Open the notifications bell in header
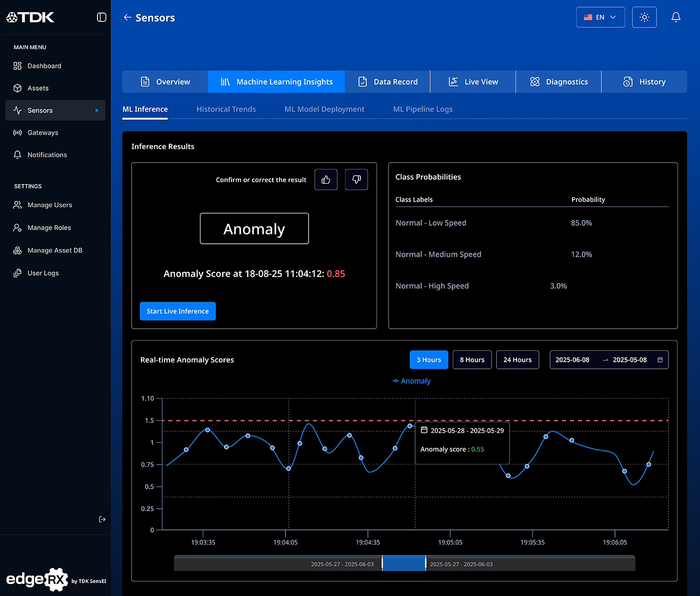700x596 pixels. [x=675, y=18]
